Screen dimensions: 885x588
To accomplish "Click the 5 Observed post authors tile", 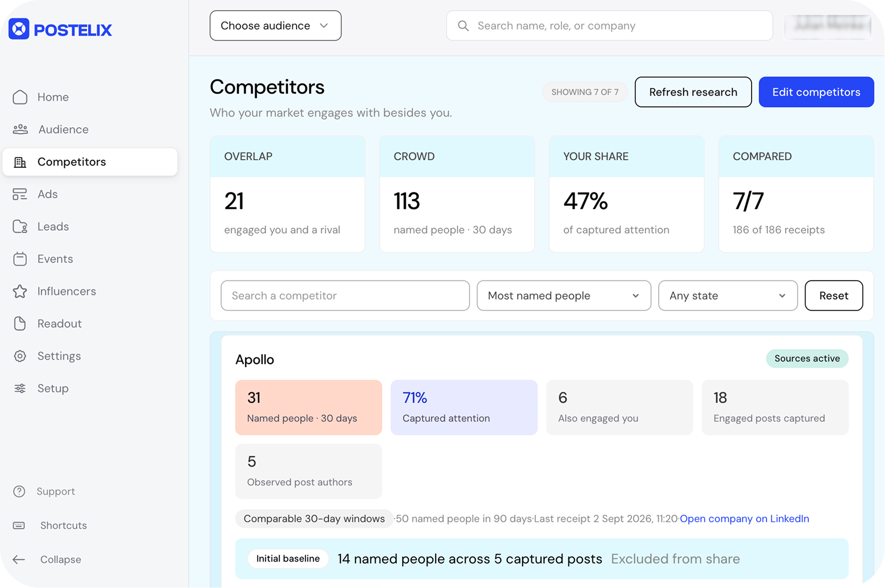I will [308, 472].
